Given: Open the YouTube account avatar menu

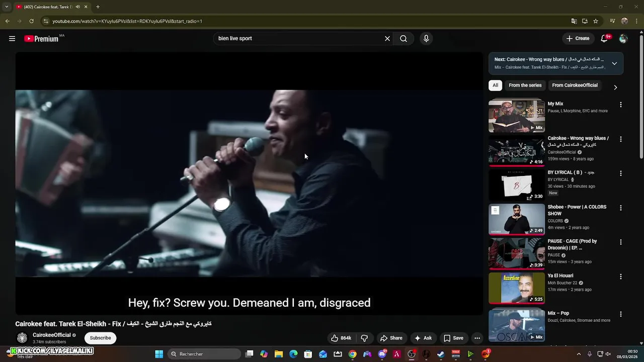Looking at the screenshot, I should pyautogui.click(x=623, y=39).
